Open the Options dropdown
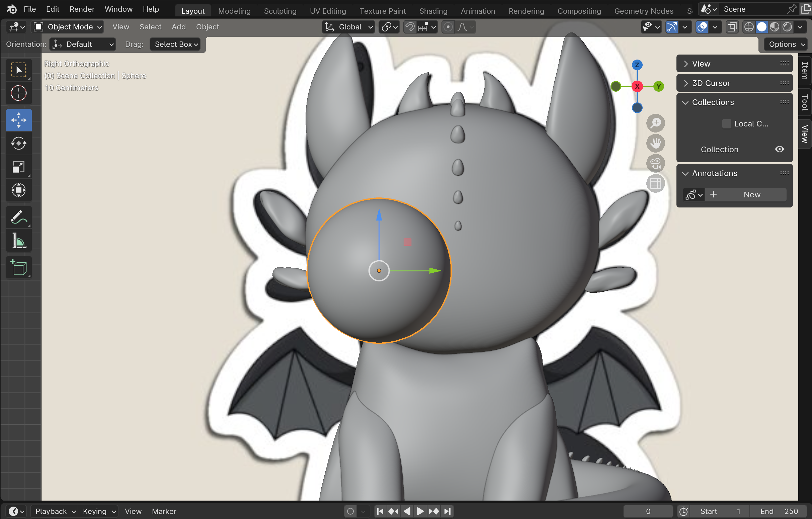 (786, 44)
